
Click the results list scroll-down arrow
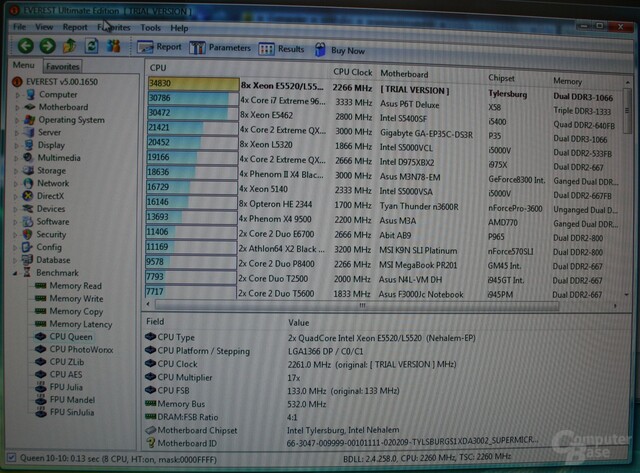627,295
